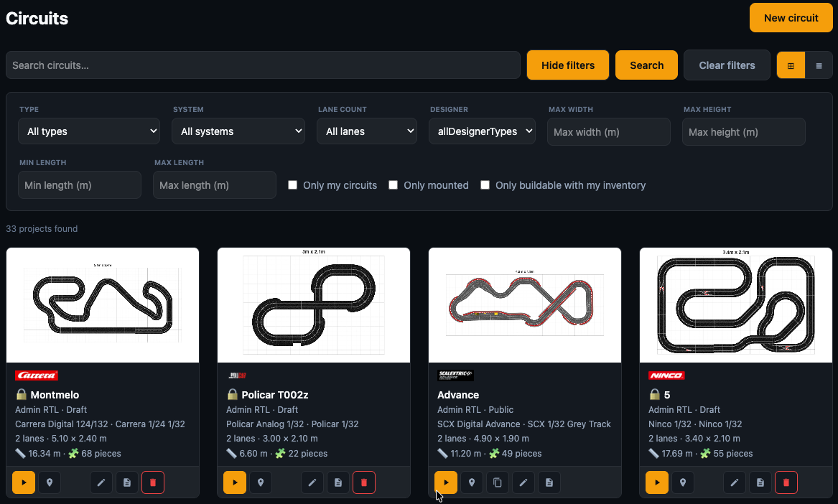Focus the Max height input

743,132
